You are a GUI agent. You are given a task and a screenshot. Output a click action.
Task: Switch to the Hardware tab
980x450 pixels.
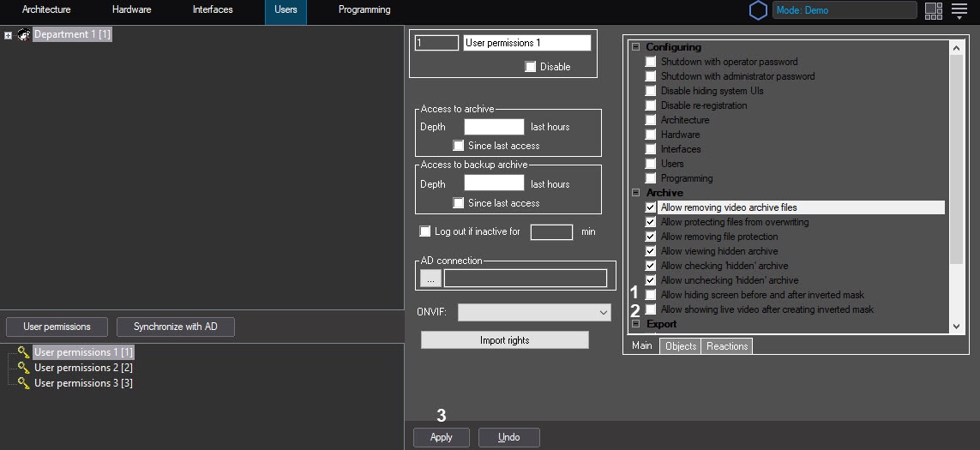(x=131, y=10)
